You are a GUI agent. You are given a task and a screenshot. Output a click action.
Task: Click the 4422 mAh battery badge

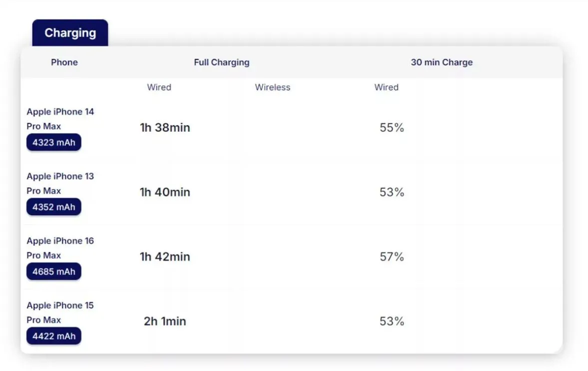tap(54, 336)
